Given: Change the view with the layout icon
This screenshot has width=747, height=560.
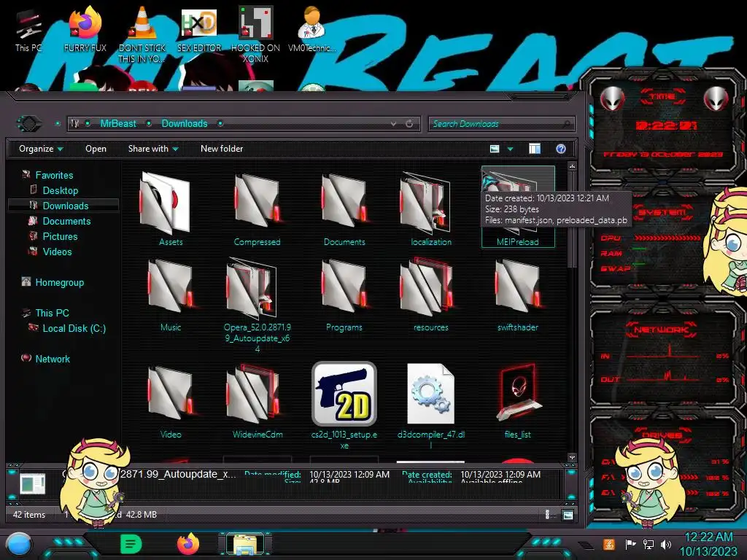Looking at the screenshot, I should pyautogui.click(x=495, y=149).
